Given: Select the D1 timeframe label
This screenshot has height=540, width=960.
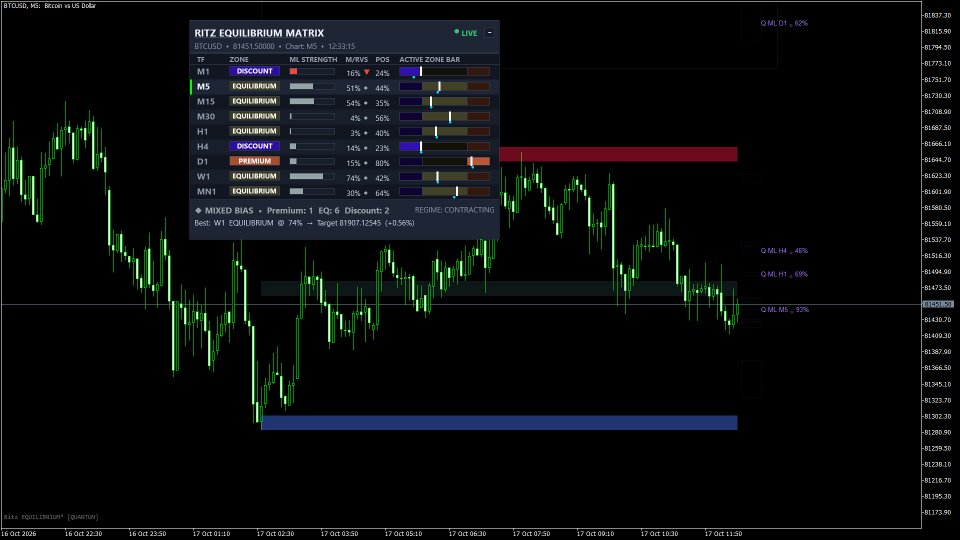Looking at the screenshot, I should (203, 162).
